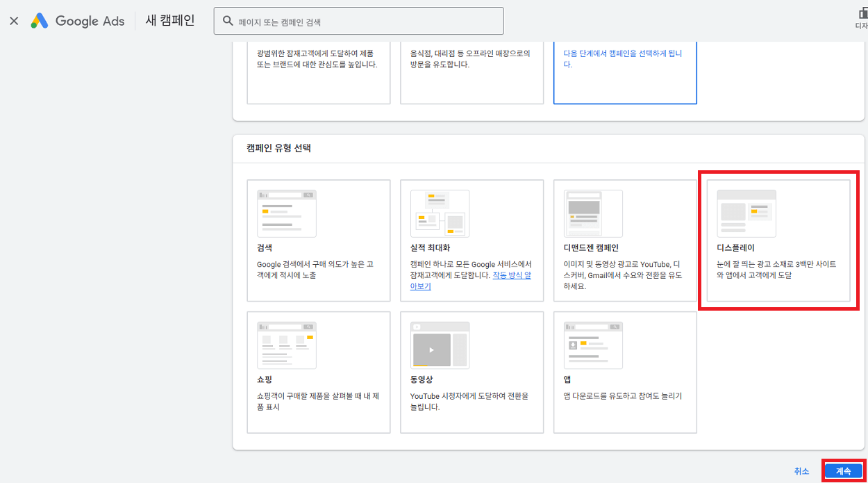Screen dimensions: 868x483
Task: Select the 검색 campaign type card
Action: pyautogui.click(x=319, y=240)
